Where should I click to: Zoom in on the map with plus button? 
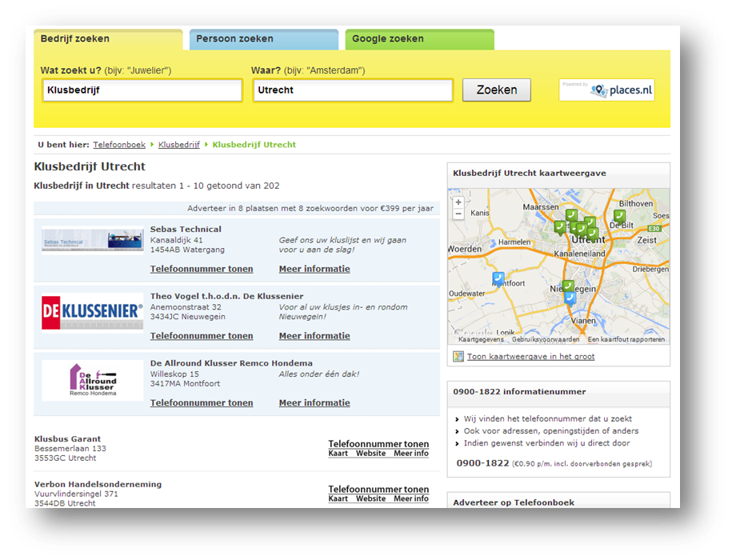coord(458,202)
